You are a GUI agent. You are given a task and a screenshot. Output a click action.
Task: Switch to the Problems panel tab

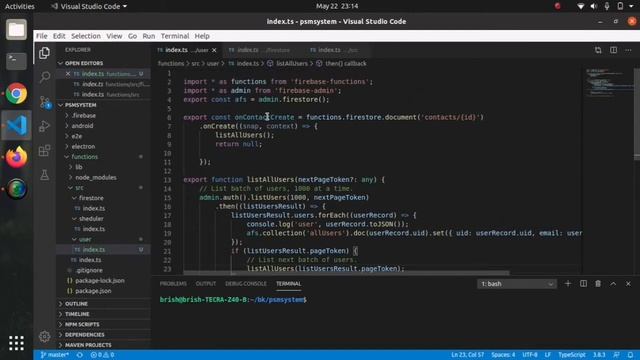tap(173, 284)
